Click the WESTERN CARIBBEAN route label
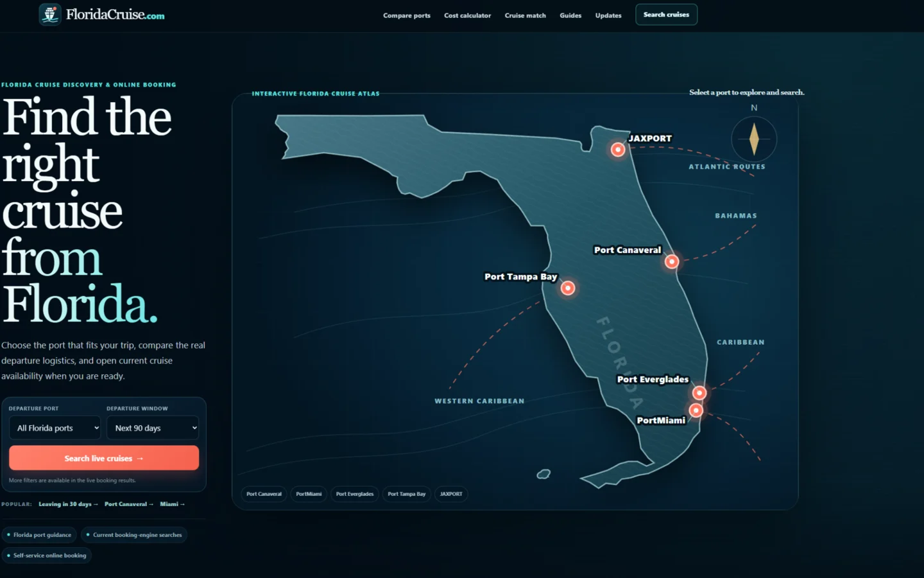This screenshot has height=578, width=924. coord(479,401)
